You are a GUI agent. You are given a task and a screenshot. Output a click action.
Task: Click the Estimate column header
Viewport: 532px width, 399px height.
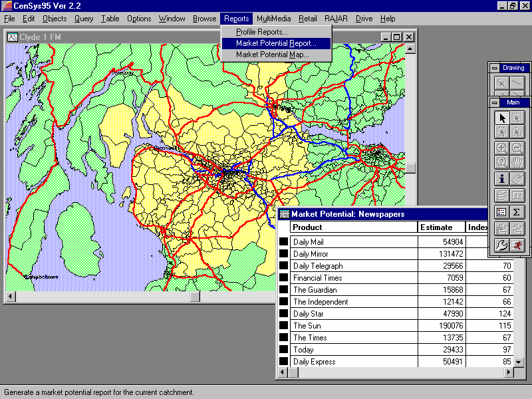441,227
